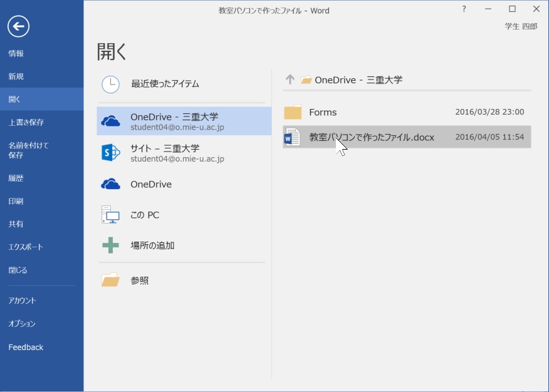Screen dimensions: 549x392
Task: Minimize the Word window
Action: click(x=488, y=9)
